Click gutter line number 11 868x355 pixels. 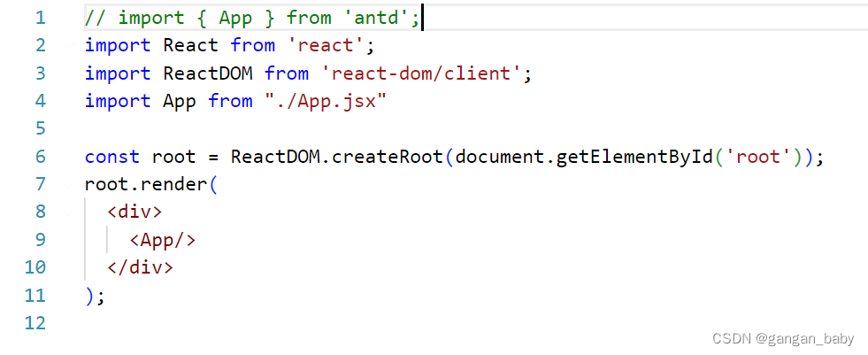(35, 295)
